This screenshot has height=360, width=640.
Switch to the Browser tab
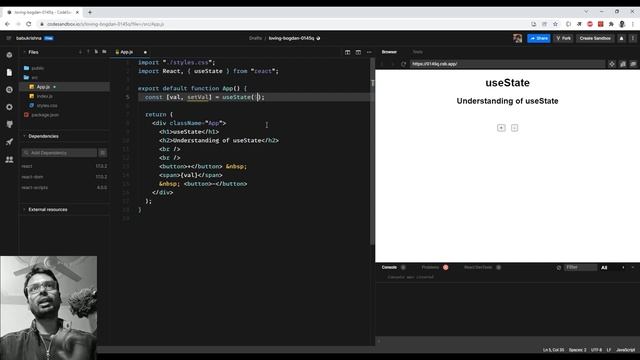tap(389, 52)
